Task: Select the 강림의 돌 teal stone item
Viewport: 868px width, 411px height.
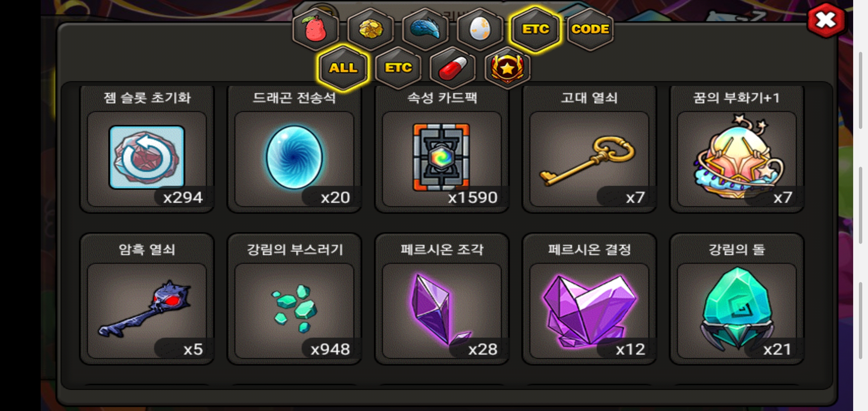Action: (x=737, y=299)
